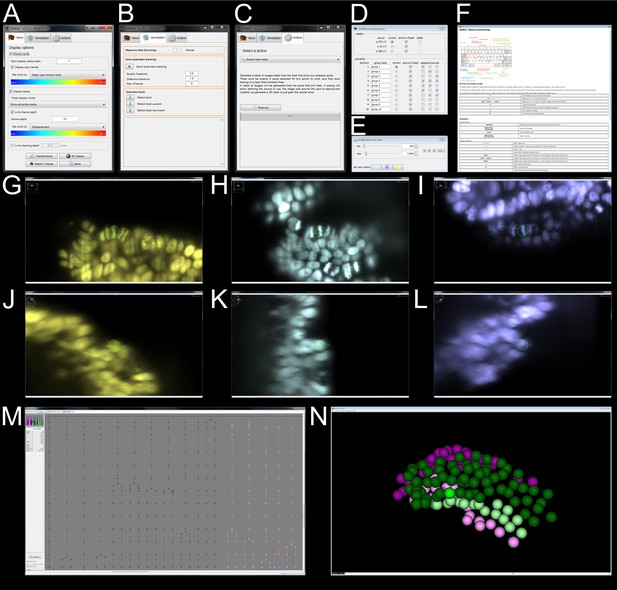Toggle the Display spots checkbox
This screenshot has width=617, height=590.
[x=11, y=54]
